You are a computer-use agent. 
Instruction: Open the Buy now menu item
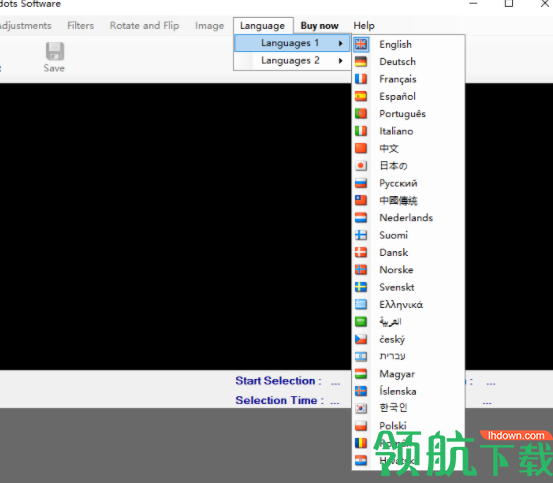[320, 26]
